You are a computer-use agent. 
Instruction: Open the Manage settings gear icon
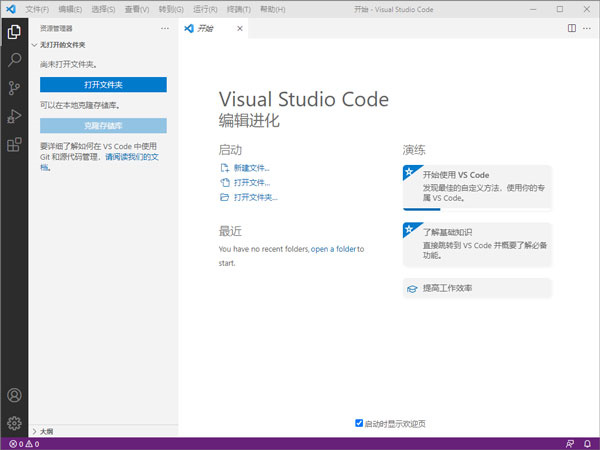coord(14,423)
